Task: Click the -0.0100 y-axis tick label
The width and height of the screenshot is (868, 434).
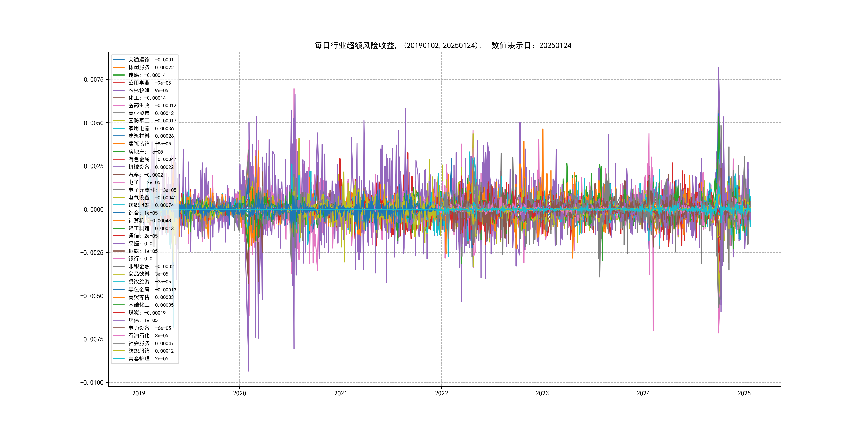Action: pos(92,383)
